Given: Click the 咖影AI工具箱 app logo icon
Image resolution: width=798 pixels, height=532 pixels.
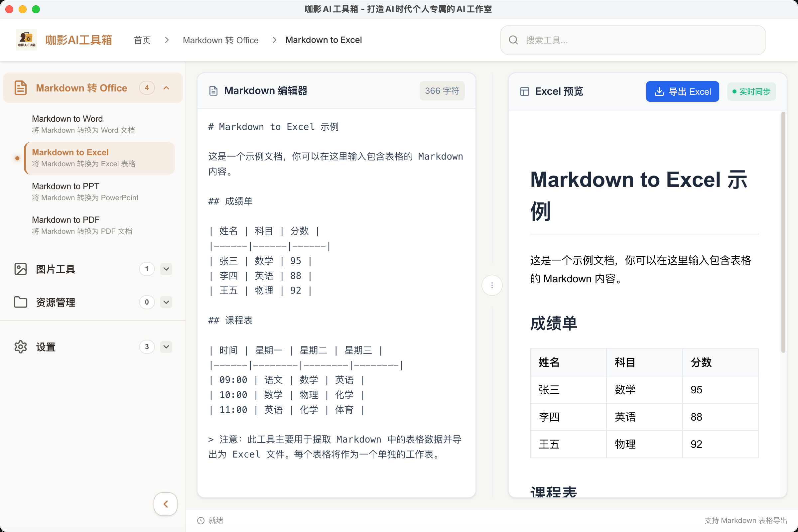Looking at the screenshot, I should pos(27,40).
